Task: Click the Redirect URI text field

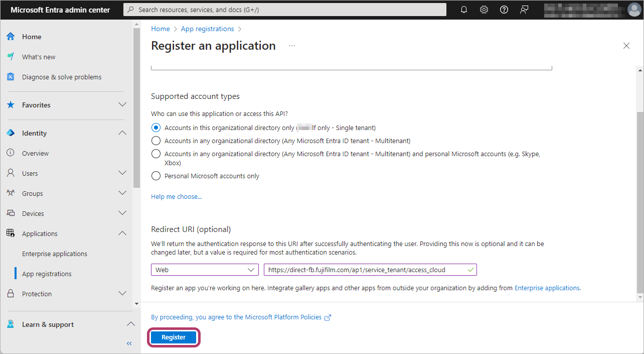Action: (365, 270)
